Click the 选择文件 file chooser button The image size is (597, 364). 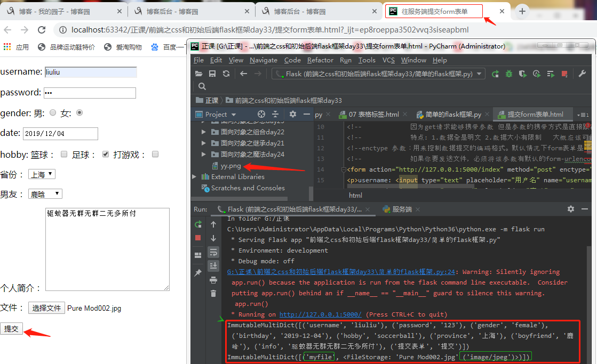click(46, 308)
